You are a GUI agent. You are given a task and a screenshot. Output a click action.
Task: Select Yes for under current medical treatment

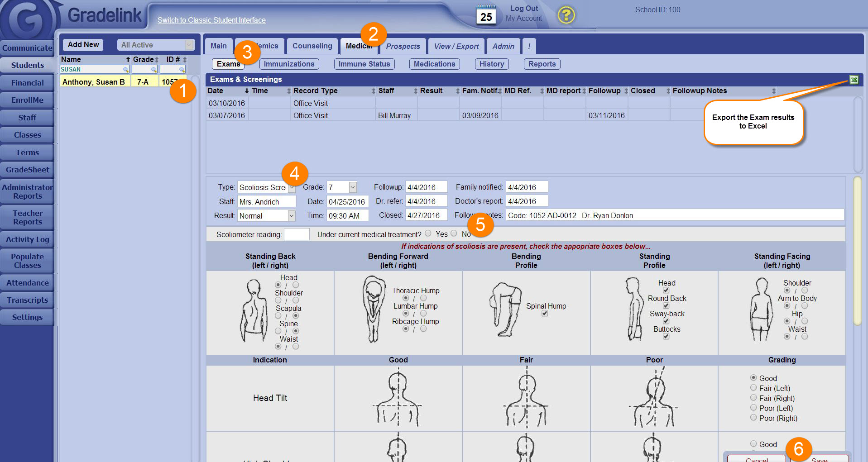pos(428,233)
